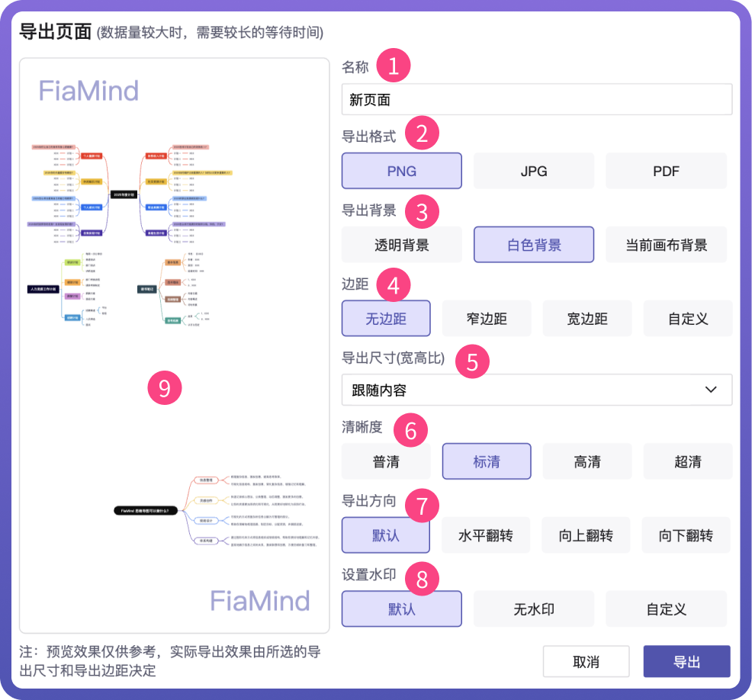
Task: Select PNG export format
Action: [401, 171]
